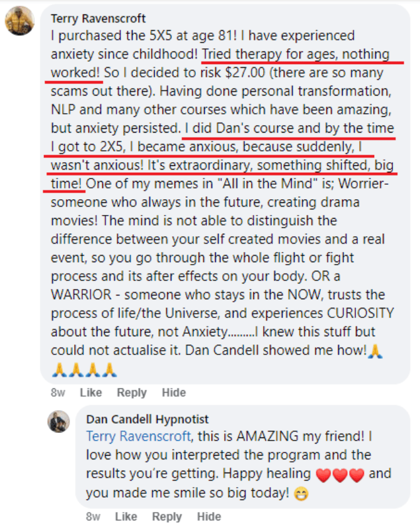The image size is (420, 526).
Task: Click the three red hearts emoji
Action: tap(341, 473)
